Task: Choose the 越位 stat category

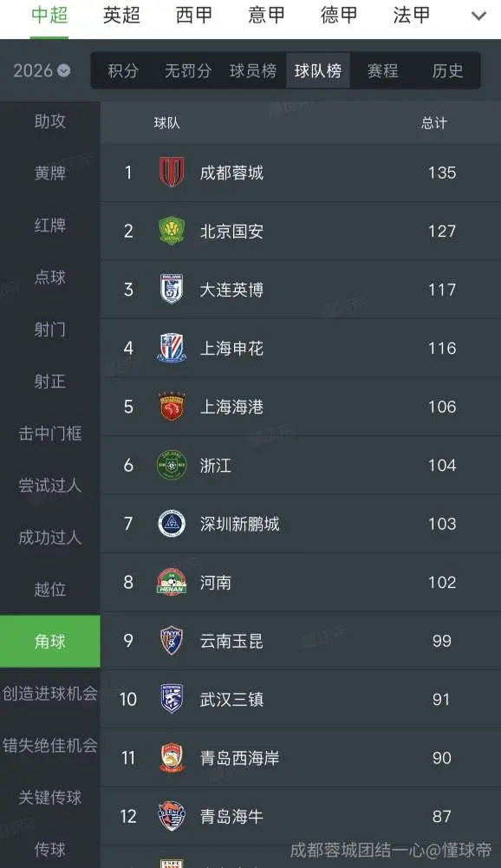Action: coord(49,589)
